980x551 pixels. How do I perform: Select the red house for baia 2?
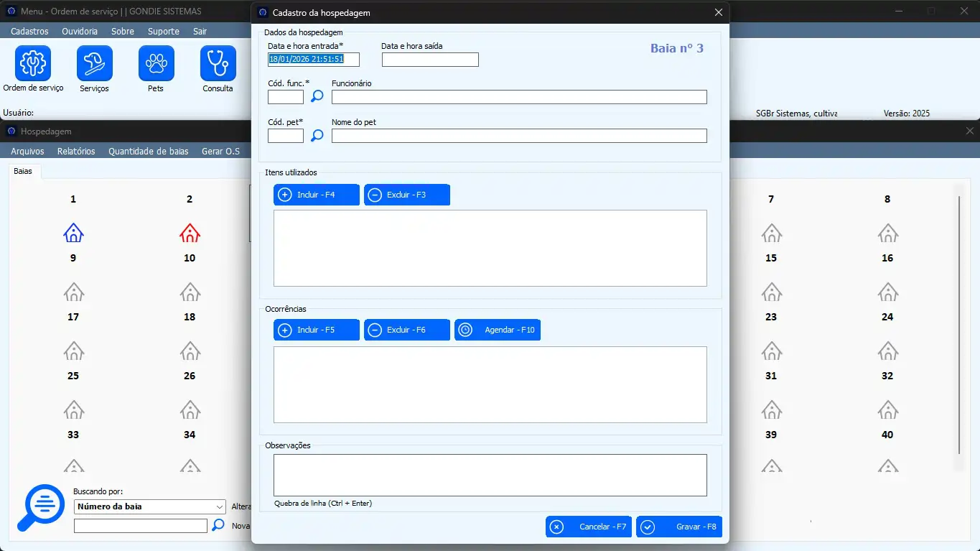coord(190,233)
